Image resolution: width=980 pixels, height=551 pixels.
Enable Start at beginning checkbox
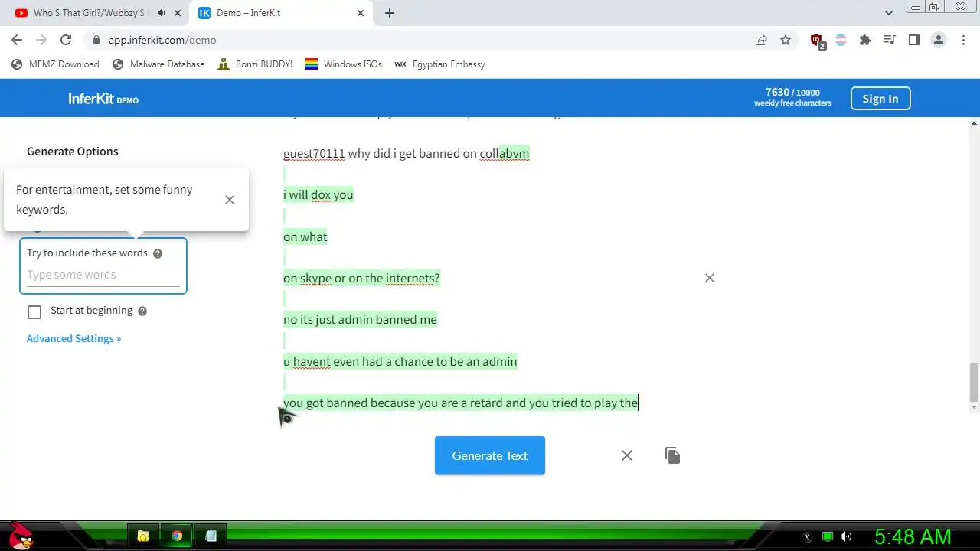(34, 311)
